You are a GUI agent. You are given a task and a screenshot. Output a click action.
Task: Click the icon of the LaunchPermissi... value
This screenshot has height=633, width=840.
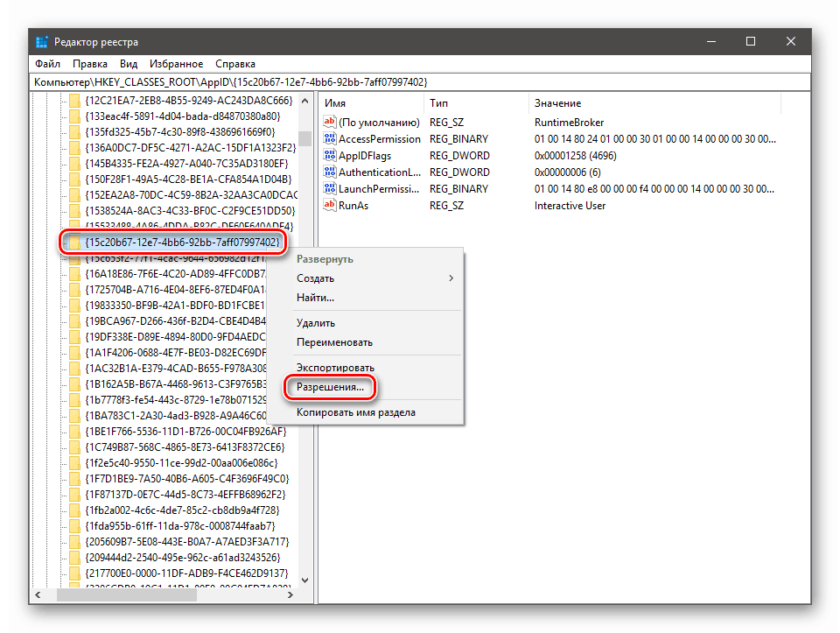click(x=330, y=188)
